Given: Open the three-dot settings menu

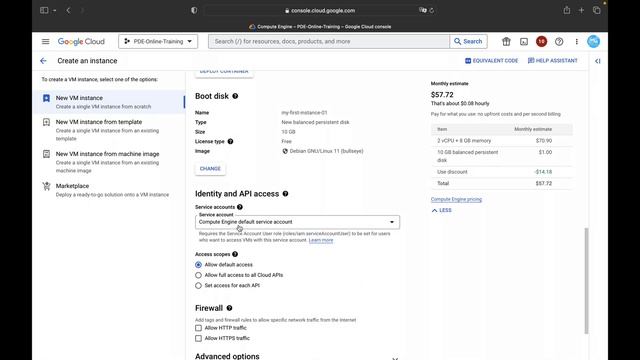Looking at the screenshot, I should point(576,41).
